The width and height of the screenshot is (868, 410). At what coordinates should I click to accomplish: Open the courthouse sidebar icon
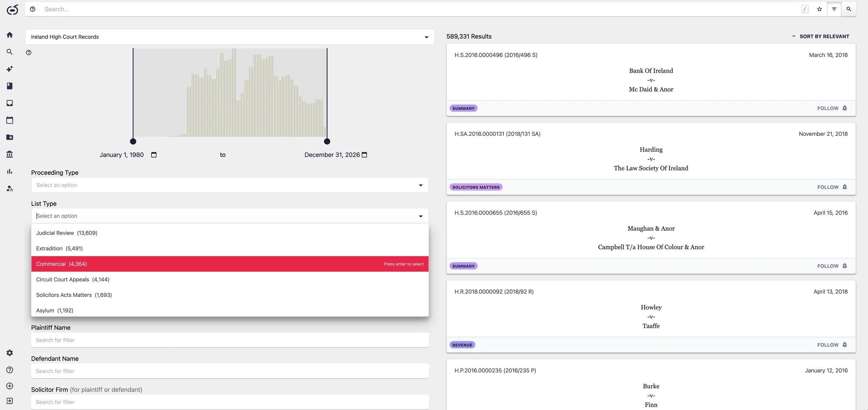pyautogui.click(x=10, y=154)
